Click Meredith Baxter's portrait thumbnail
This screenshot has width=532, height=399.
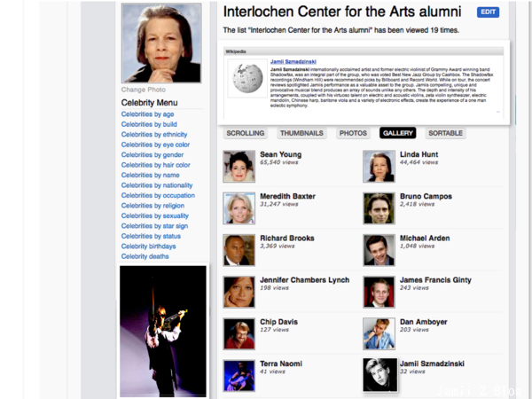coord(239,208)
